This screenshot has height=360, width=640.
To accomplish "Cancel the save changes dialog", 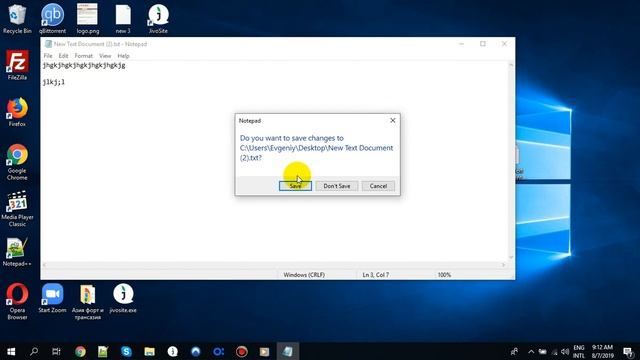I will [x=378, y=186].
